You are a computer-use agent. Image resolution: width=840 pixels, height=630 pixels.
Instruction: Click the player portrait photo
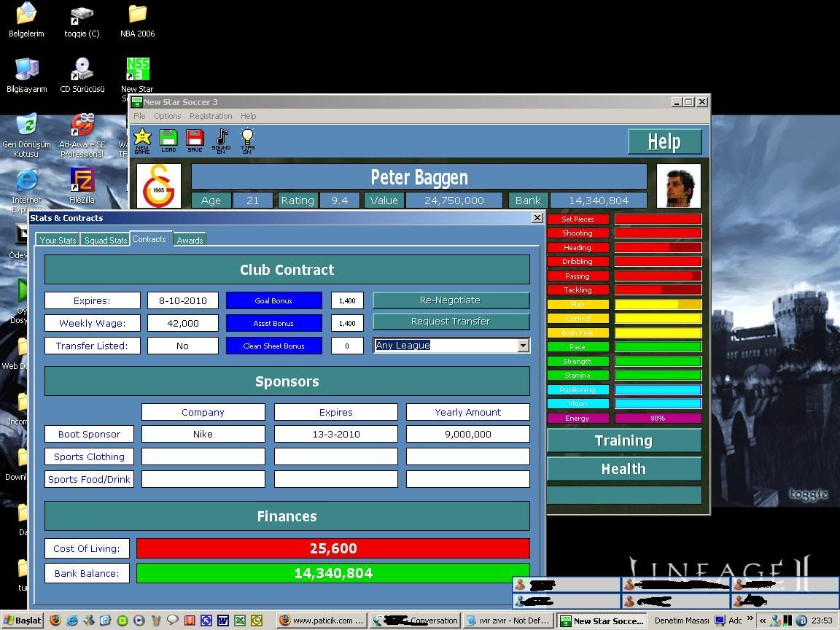[679, 186]
